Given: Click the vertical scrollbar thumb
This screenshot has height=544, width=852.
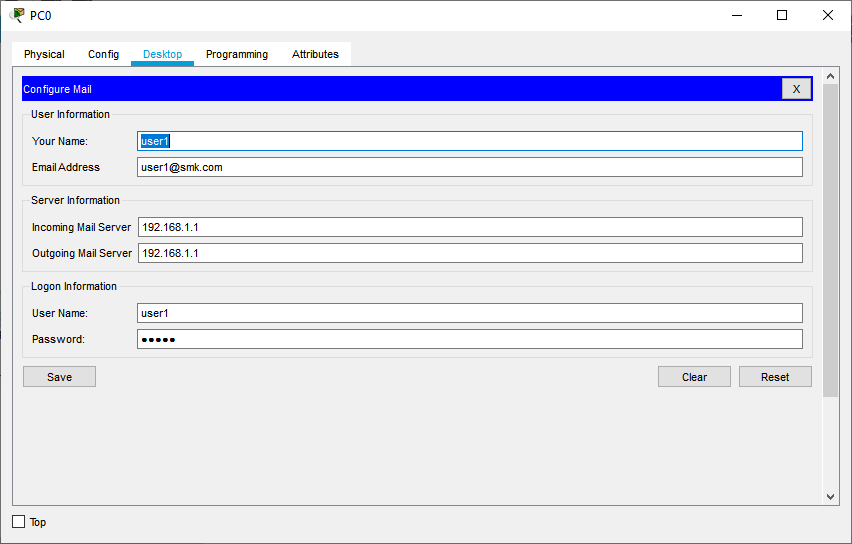Looking at the screenshot, I should click(x=830, y=241).
